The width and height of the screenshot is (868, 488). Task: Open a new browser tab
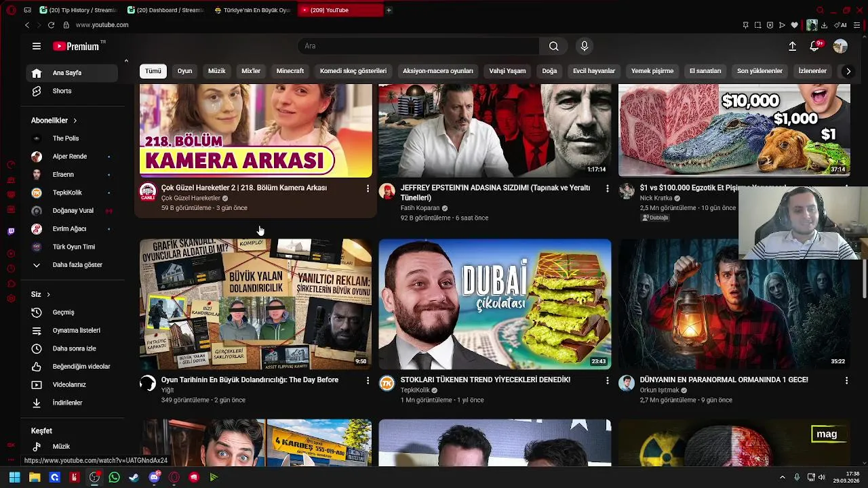(x=389, y=10)
